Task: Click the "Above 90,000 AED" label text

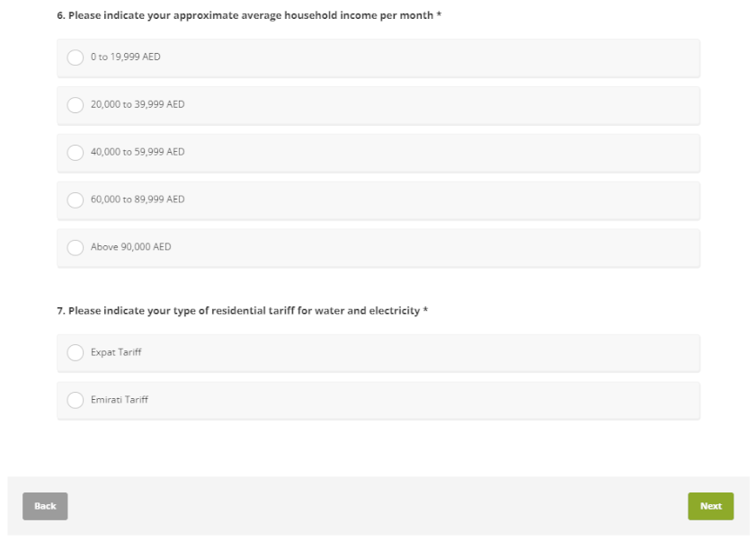Action: [x=130, y=247]
